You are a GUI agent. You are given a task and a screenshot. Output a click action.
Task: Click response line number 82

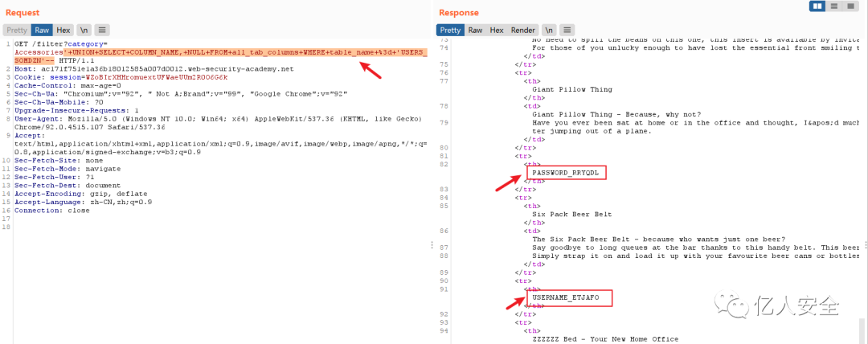tap(443, 165)
